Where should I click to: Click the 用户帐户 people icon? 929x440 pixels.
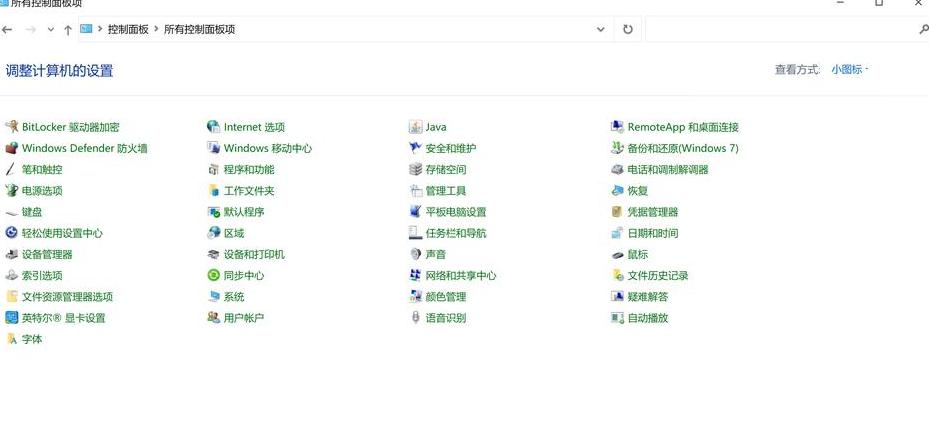coord(213,318)
